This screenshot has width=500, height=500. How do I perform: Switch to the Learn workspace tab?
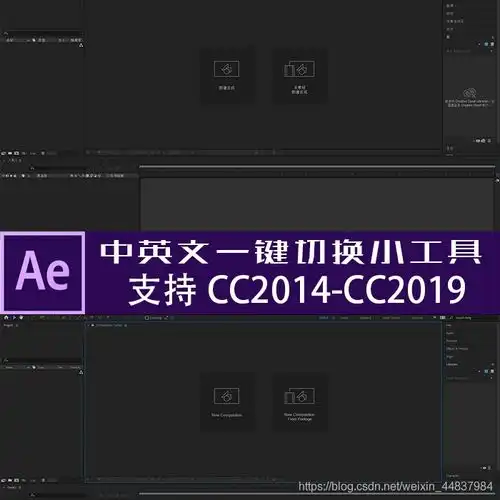coord(344,318)
